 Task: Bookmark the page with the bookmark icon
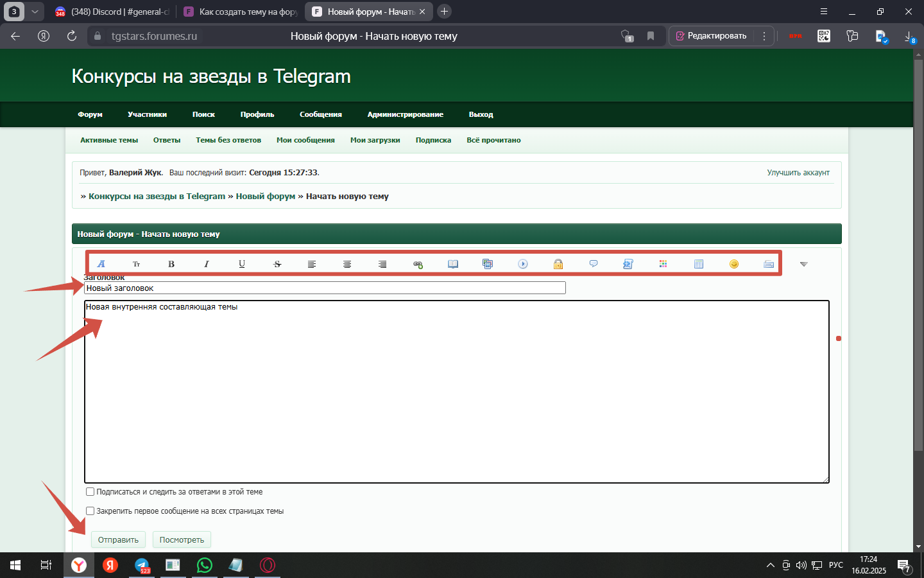click(x=651, y=36)
